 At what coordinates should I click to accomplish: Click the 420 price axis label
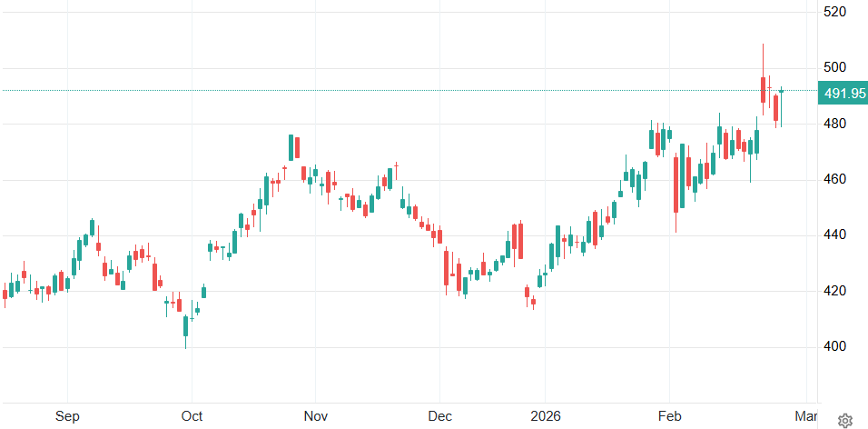click(x=834, y=292)
